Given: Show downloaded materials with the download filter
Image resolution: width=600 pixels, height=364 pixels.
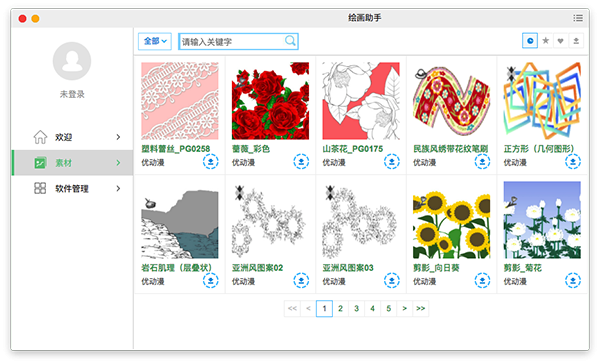Looking at the screenshot, I should pyautogui.click(x=576, y=41).
